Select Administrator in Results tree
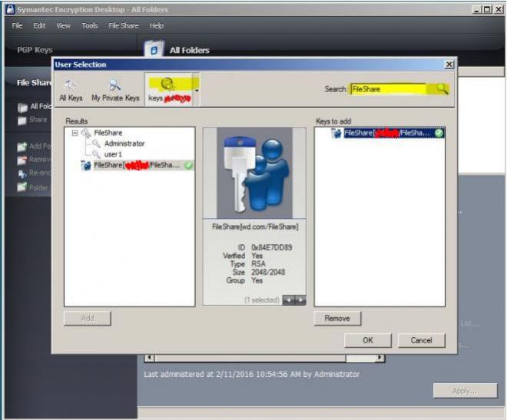Image resolution: width=507 pixels, height=420 pixels. coord(124,144)
